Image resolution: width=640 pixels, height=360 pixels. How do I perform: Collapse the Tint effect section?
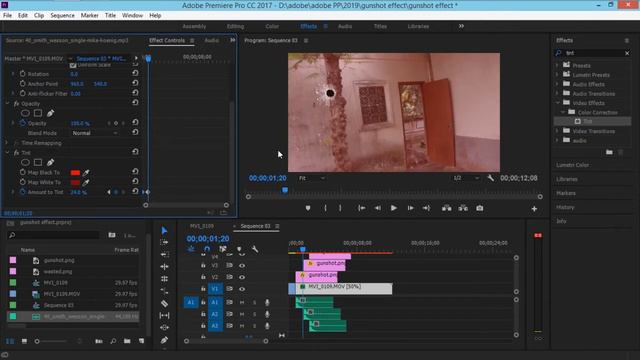pos(7,153)
